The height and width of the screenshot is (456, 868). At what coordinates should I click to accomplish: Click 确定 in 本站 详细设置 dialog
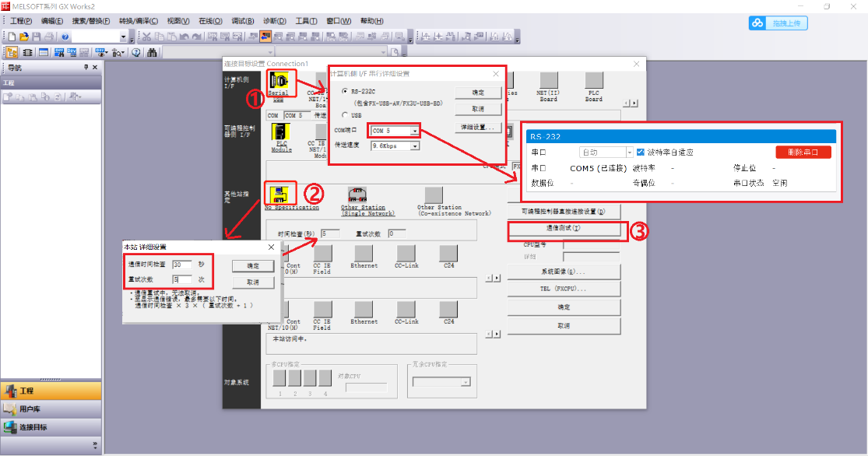(x=253, y=266)
